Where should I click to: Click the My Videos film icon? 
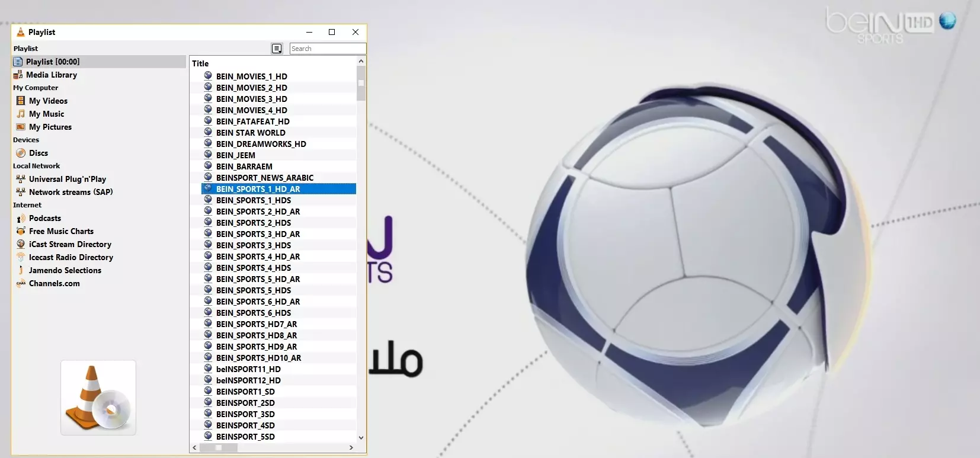(21, 101)
